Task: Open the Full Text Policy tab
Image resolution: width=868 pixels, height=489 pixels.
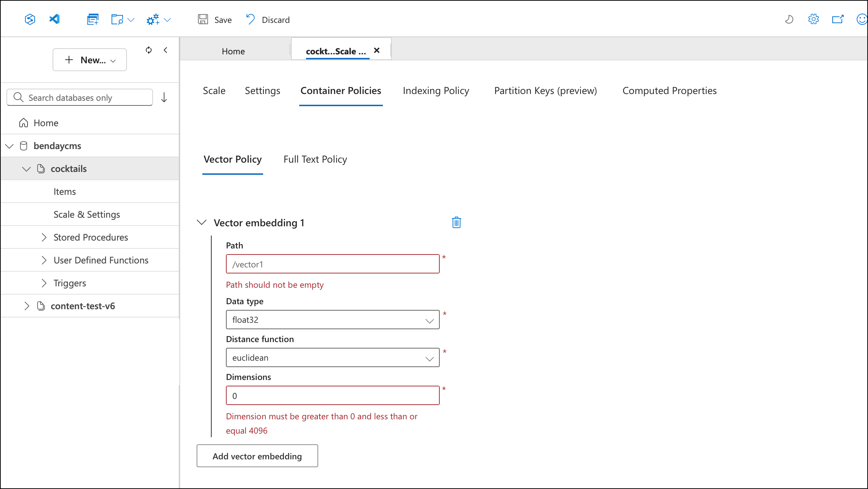Action: 315,159
